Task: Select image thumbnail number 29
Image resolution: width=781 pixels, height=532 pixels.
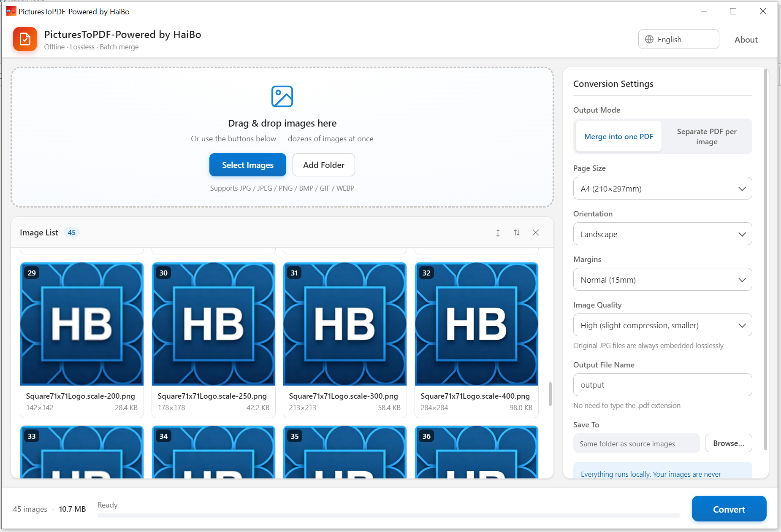Action: [82, 324]
